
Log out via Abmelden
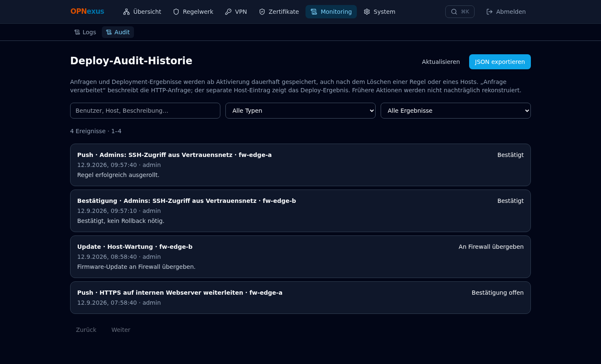(506, 12)
